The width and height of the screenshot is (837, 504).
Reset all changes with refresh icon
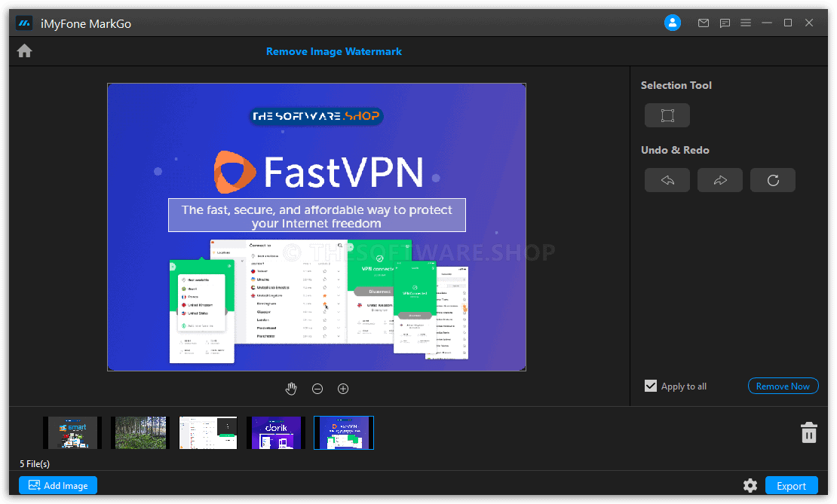coord(773,180)
